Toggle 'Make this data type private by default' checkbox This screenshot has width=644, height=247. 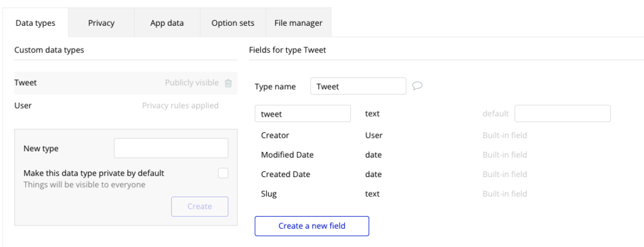click(x=223, y=173)
